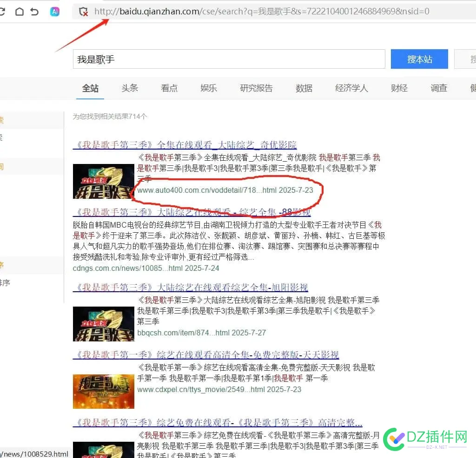Switch to the 全站 tab
Screen dimensions: 476x458
[x=90, y=88]
